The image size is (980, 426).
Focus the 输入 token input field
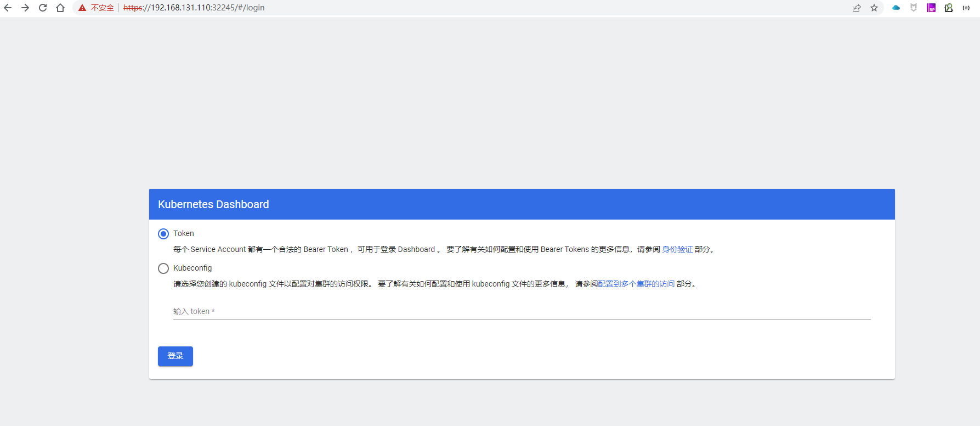pos(522,311)
